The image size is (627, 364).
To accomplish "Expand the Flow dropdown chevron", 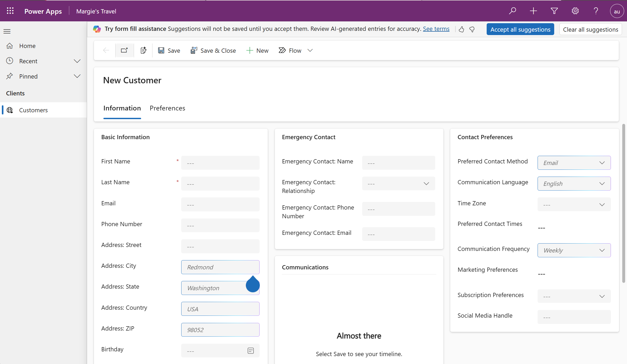I will coord(310,50).
